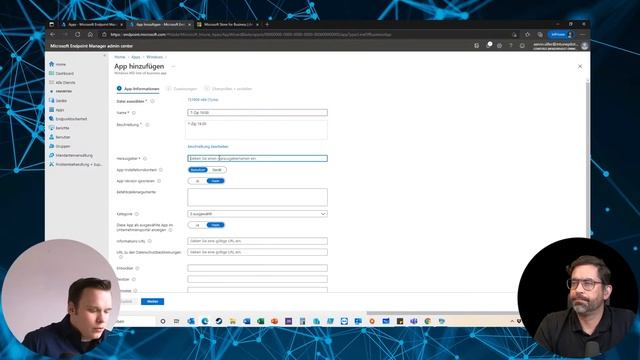Switch to first Apps browser tab

[93, 24]
